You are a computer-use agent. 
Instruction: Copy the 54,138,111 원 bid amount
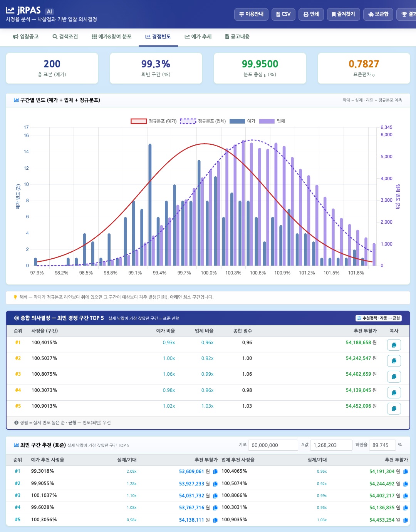(x=215, y=520)
